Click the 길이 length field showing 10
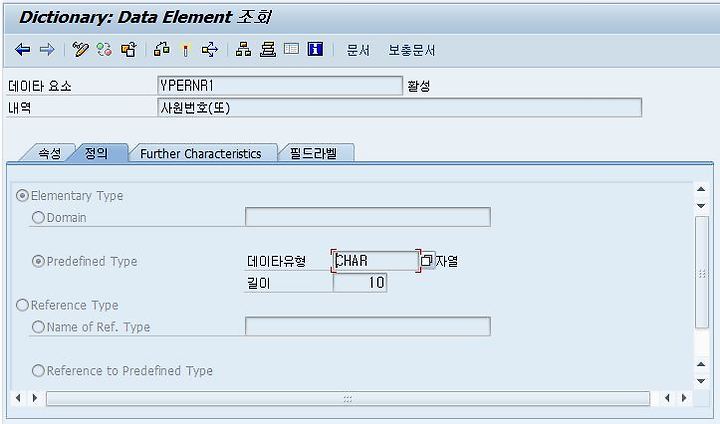Viewport: 720px width, 424px height. tap(360, 283)
